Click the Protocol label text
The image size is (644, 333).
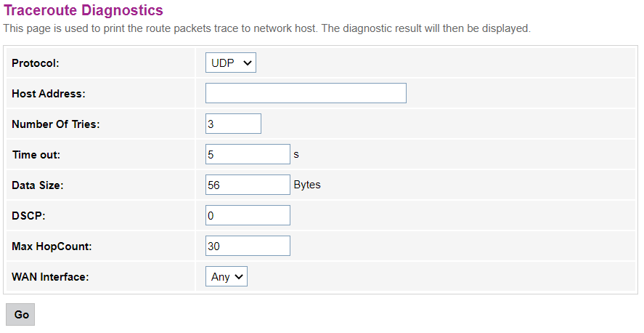[35, 63]
